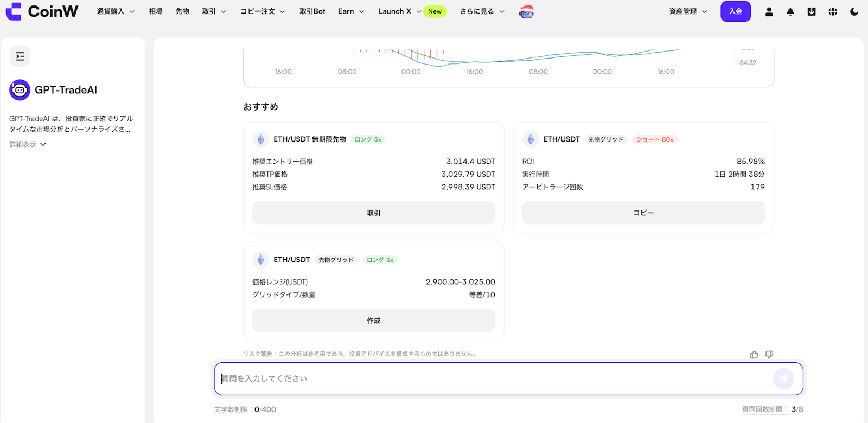Focus the question input field
Image resolution: width=868 pixels, height=423 pixels.
click(x=494, y=379)
